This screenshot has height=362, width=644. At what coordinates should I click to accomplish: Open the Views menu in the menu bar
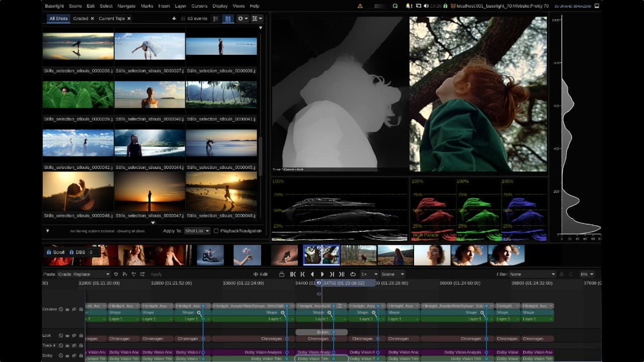pos(238,6)
